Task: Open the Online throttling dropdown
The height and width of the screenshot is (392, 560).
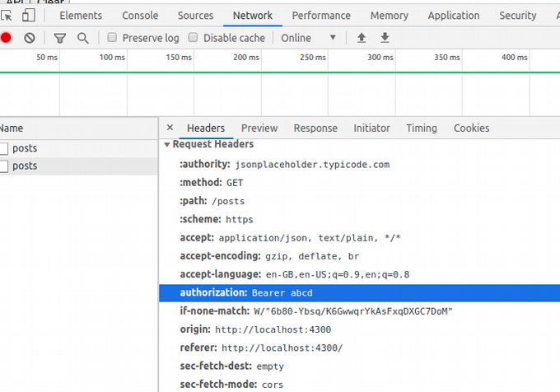Action: 309,38
